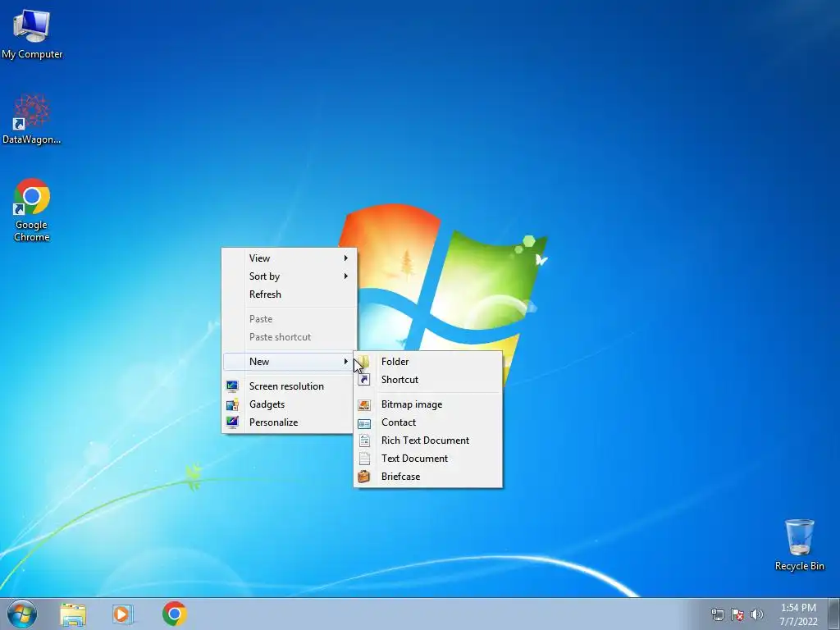Click the network status tray icon
Image resolution: width=840 pixels, height=630 pixels.
pyautogui.click(x=717, y=614)
